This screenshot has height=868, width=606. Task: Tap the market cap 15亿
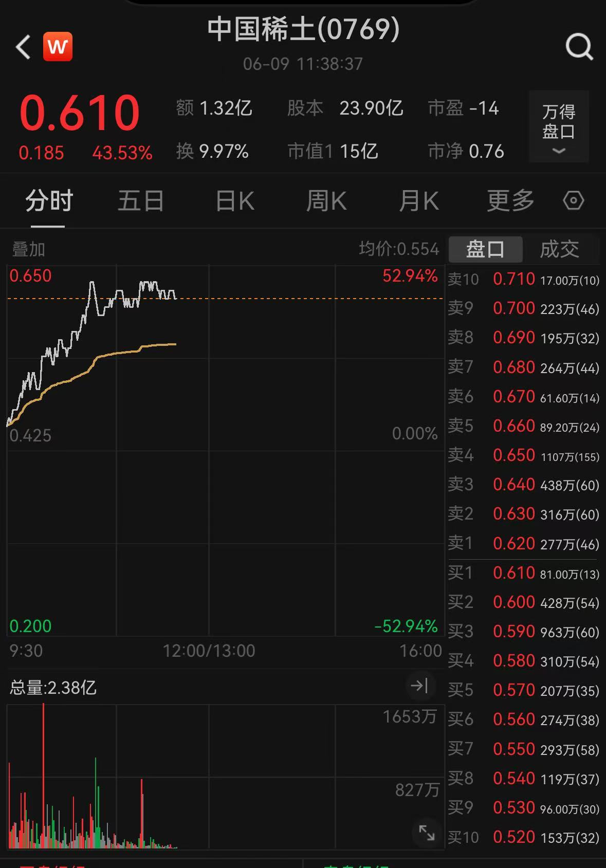[359, 152]
